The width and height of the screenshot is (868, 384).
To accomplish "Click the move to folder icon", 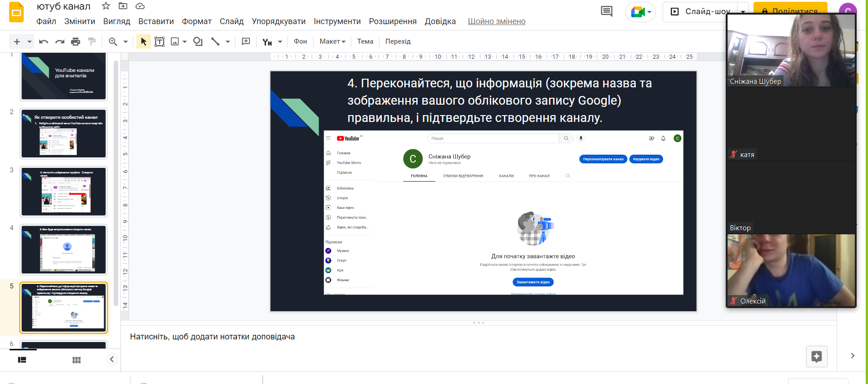I will coord(123,6).
